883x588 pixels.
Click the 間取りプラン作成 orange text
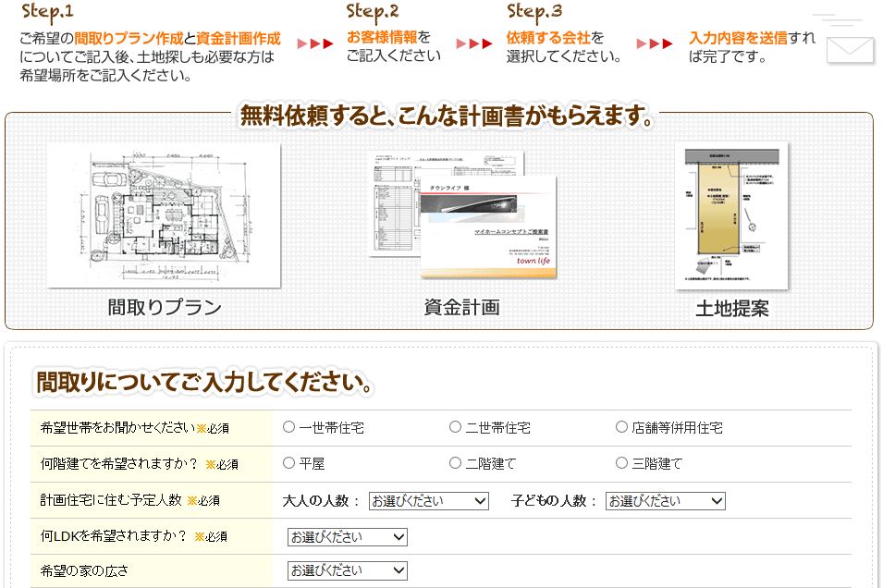coord(129,38)
